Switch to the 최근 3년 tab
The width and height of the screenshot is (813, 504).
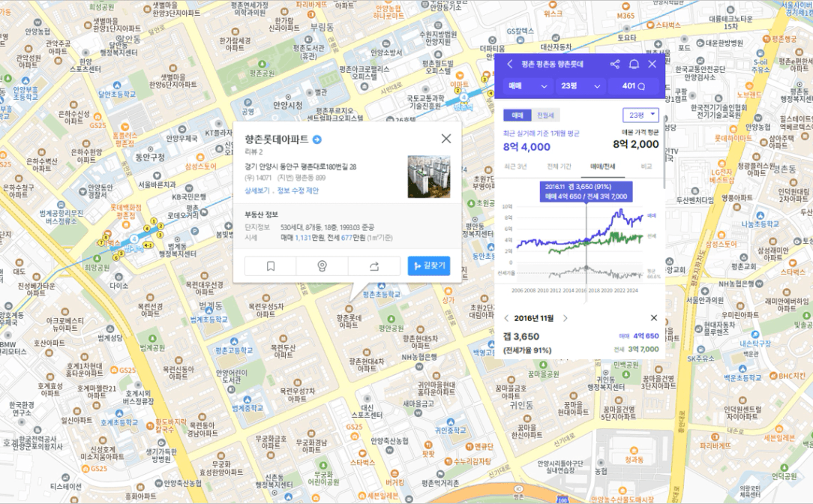point(515,166)
